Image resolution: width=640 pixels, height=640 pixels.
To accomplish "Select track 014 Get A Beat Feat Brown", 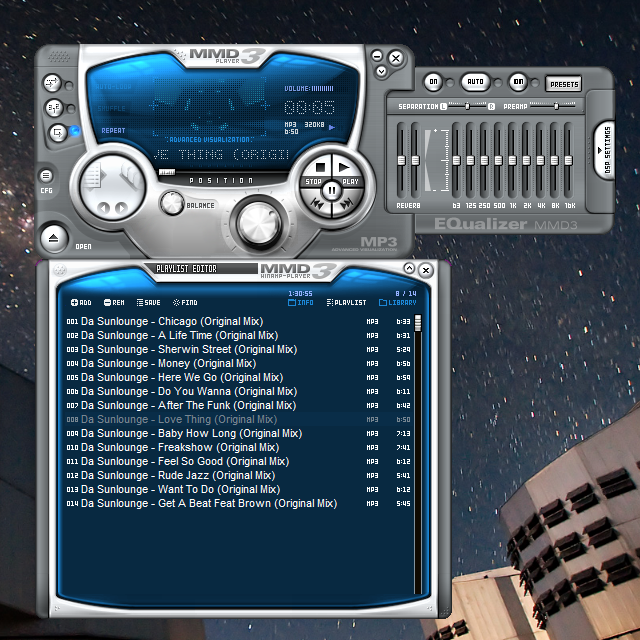I will (x=239, y=503).
